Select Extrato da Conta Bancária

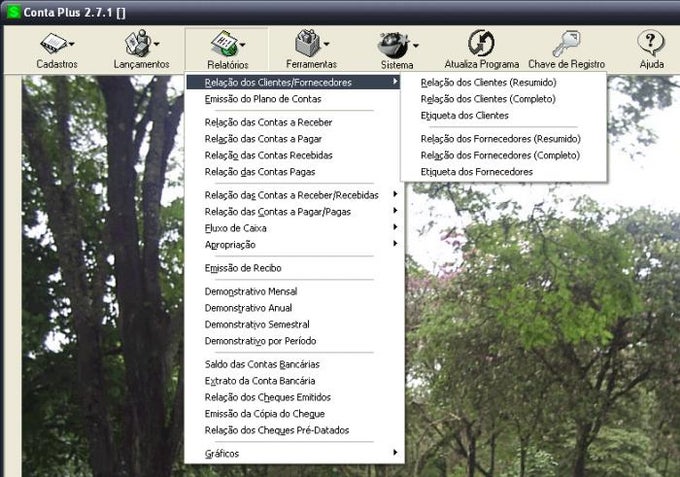[260, 381]
